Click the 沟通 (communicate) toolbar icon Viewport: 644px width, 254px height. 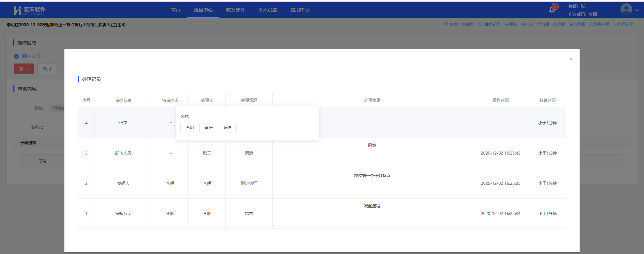(x=539, y=25)
